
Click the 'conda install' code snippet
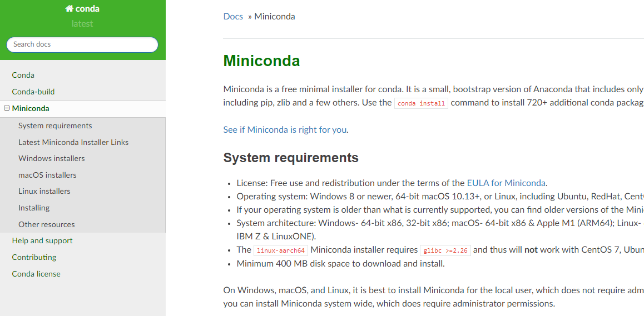click(x=422, y=103)
